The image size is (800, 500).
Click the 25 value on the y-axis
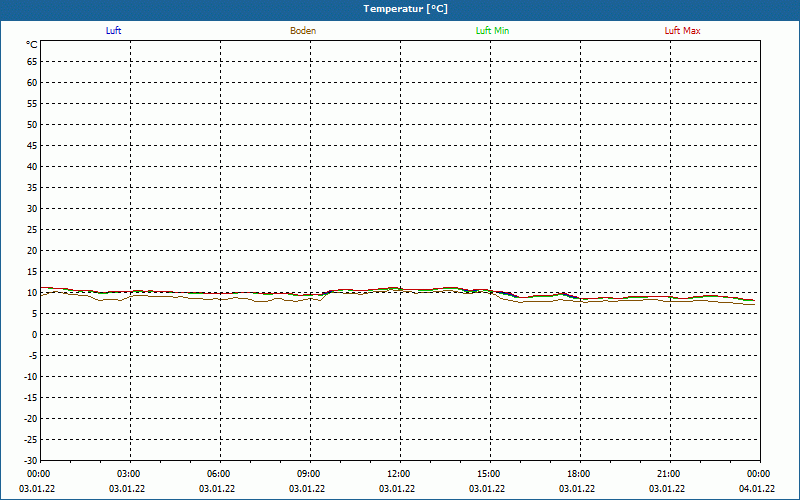(32, 230)
